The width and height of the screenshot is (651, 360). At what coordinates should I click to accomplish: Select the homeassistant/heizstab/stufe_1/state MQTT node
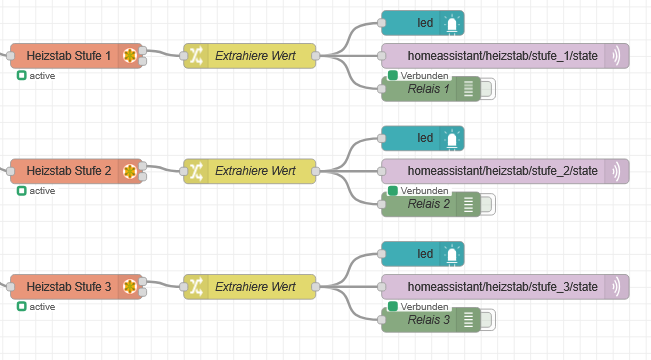(505, 56)
